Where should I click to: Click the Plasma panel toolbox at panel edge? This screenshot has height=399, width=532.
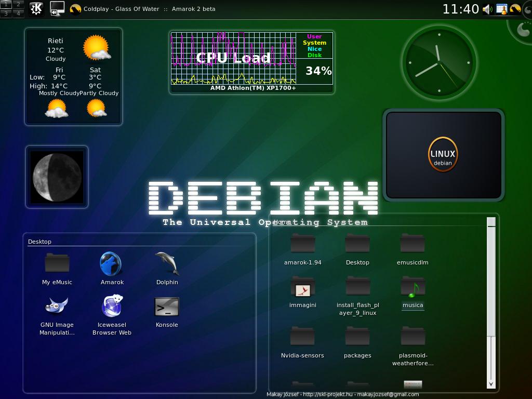click(528, 9)
